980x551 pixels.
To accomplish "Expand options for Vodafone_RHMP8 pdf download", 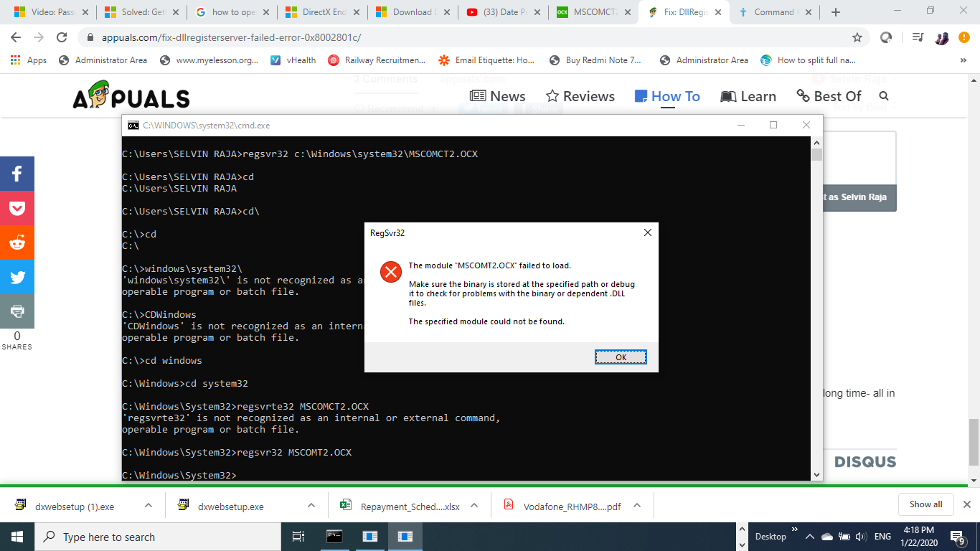I will 635,506.
